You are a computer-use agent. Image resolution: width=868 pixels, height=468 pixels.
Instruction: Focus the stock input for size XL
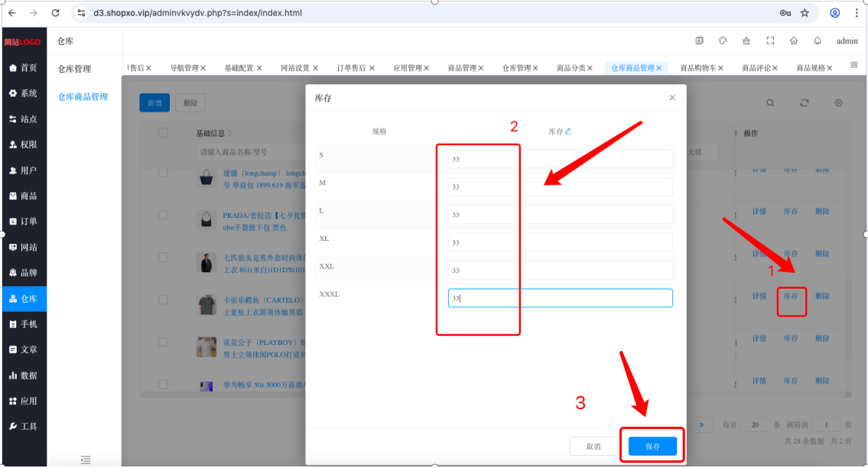(561, 242)
